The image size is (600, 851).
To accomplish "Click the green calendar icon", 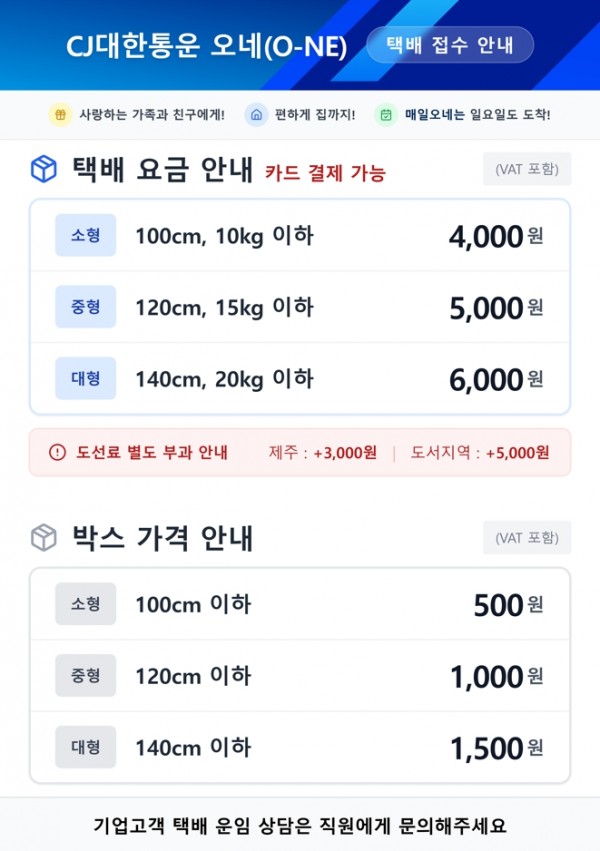I will [x=385, y=115].
